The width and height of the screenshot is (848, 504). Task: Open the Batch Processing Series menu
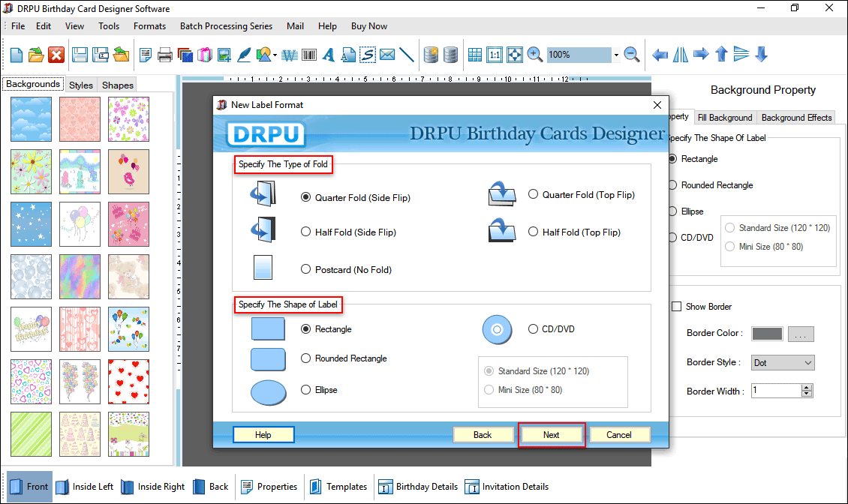226,26
